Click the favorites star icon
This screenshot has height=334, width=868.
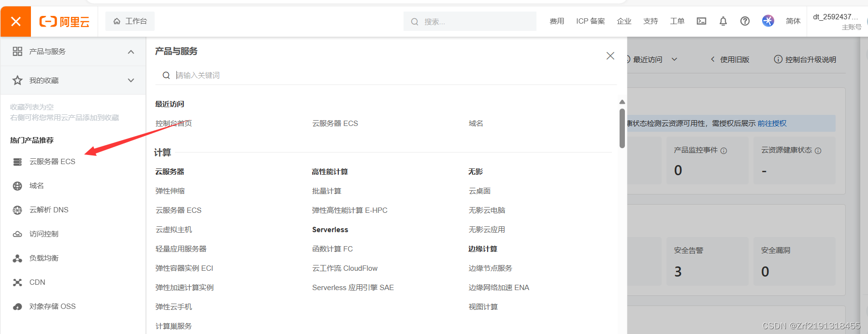coord(17,80)
